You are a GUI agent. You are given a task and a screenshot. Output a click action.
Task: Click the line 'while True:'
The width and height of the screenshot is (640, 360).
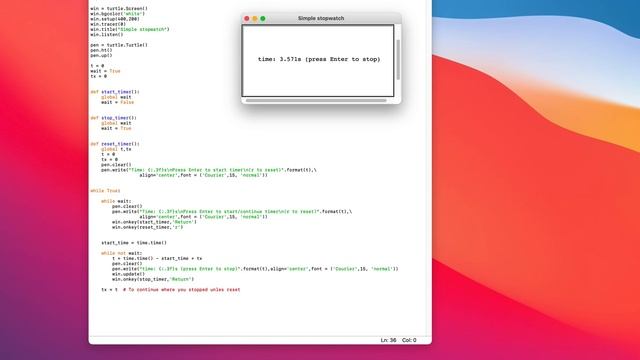pos(105,191)
